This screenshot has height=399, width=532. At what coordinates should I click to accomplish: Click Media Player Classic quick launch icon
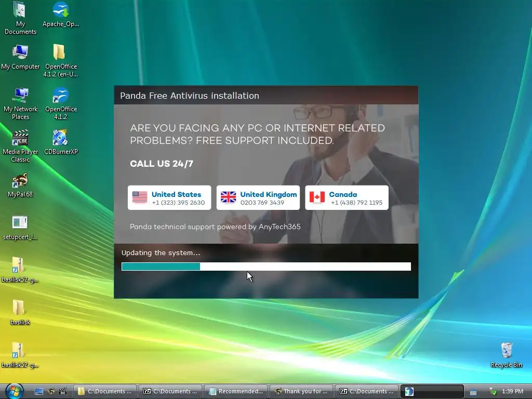point(63,391)
